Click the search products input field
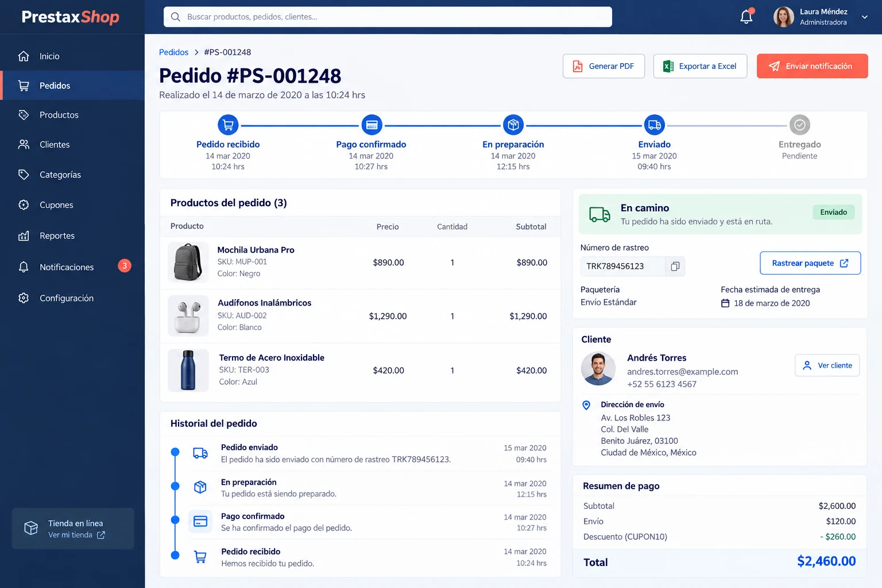Image resolution: width=882 pixels, height=588 pixels. point(388,17)
